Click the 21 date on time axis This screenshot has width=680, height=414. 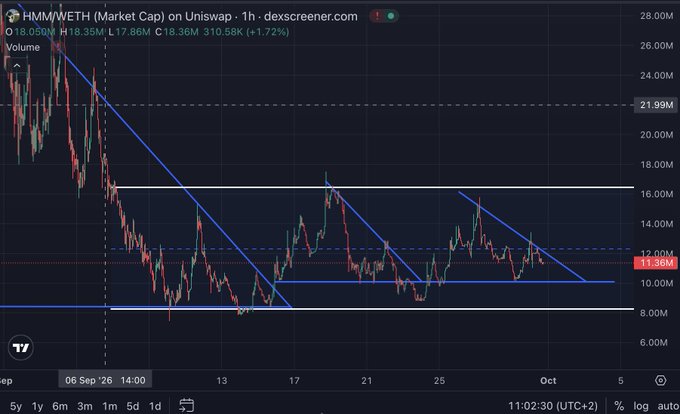click(367, 381)
